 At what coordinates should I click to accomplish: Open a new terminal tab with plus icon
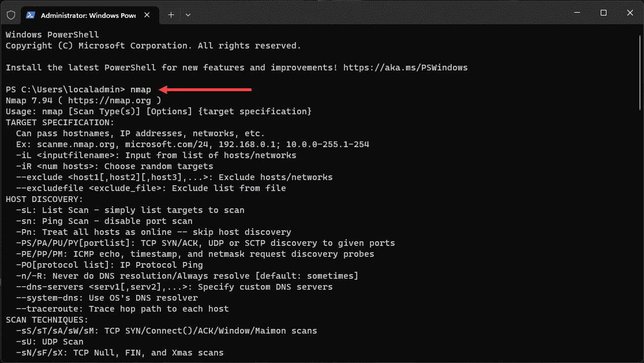click(171, 15)
